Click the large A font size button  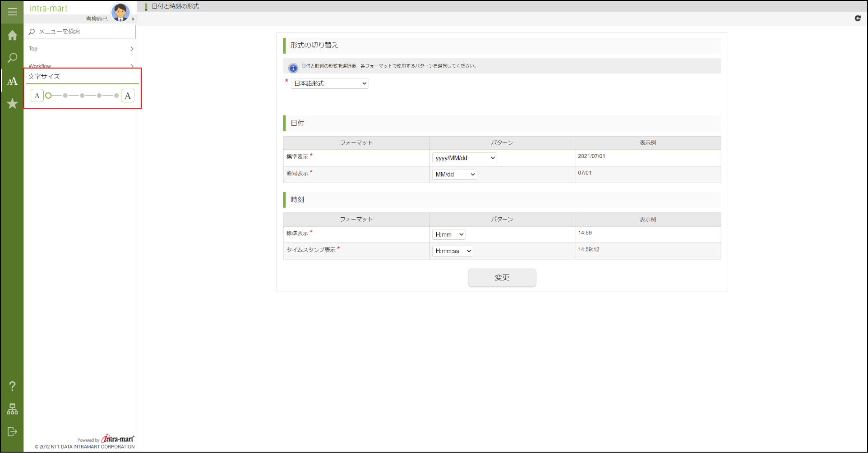pyautogui.click(x=128, y=95)
